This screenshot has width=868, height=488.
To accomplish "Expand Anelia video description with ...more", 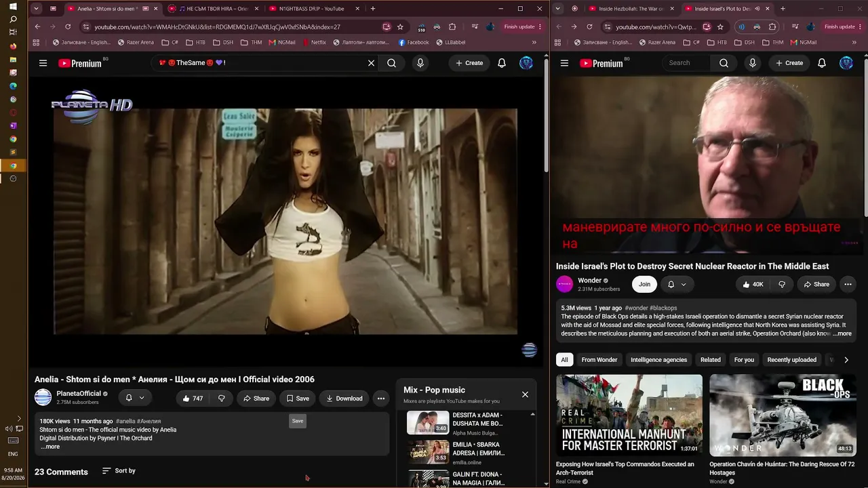I will point(50,447).
